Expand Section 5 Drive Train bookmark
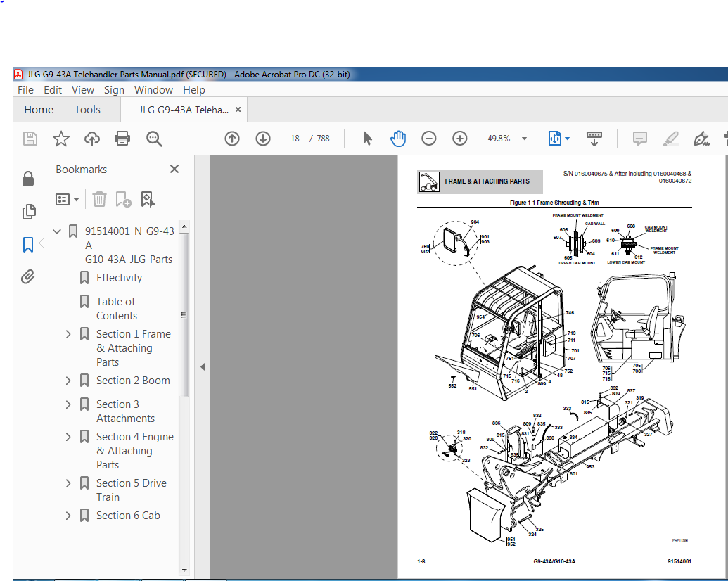728x581 pixels. tap(68, 483)
